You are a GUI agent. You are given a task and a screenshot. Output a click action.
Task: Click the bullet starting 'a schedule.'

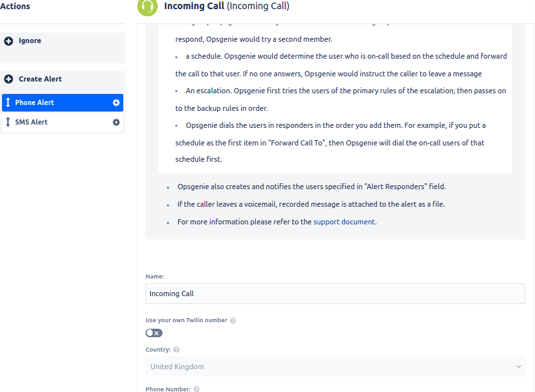pos(341,65)
